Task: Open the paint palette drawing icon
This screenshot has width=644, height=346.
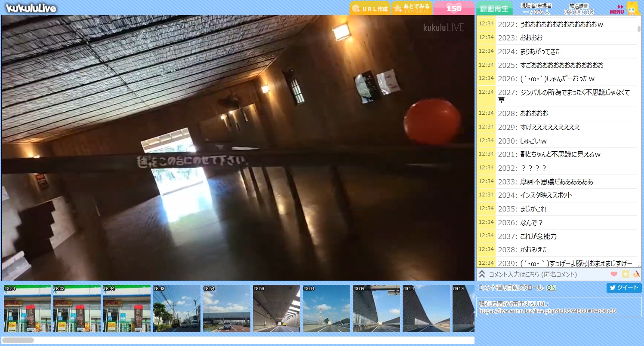Action: tap(636, 274)
